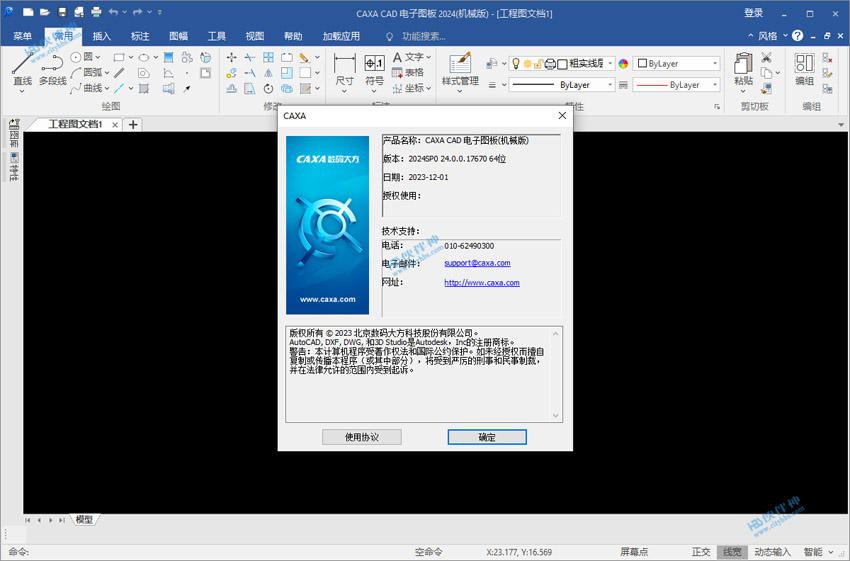Image resolution: width=850 pixels, height=561 pixels.
Task: Select the rectangle drawing tool
Action: coord(119,57)
